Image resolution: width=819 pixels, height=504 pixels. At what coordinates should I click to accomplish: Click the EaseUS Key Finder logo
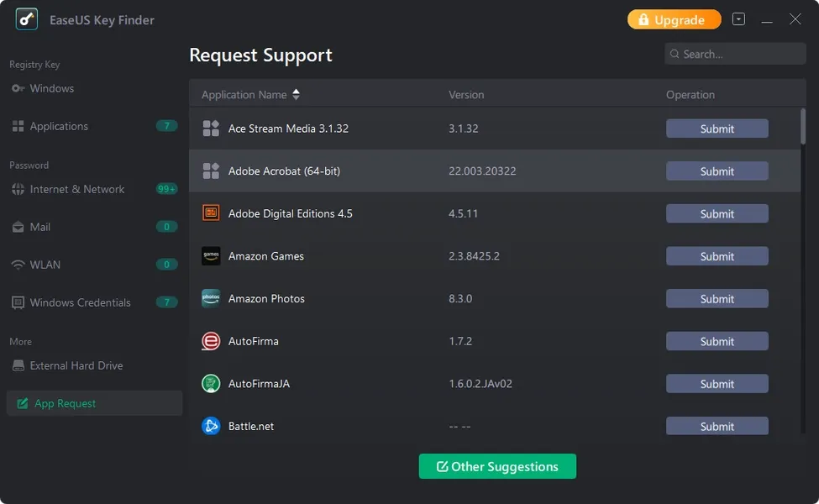click(27, 19)
